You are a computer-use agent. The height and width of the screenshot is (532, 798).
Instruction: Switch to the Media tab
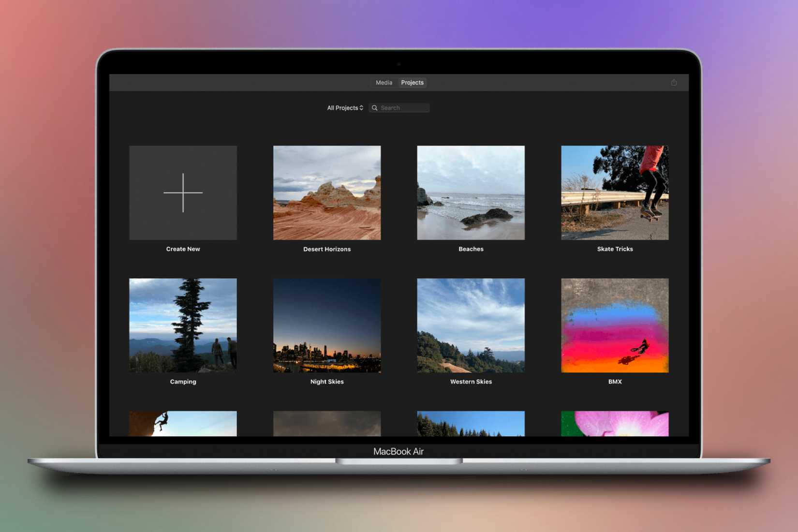[x=384, y=82]
